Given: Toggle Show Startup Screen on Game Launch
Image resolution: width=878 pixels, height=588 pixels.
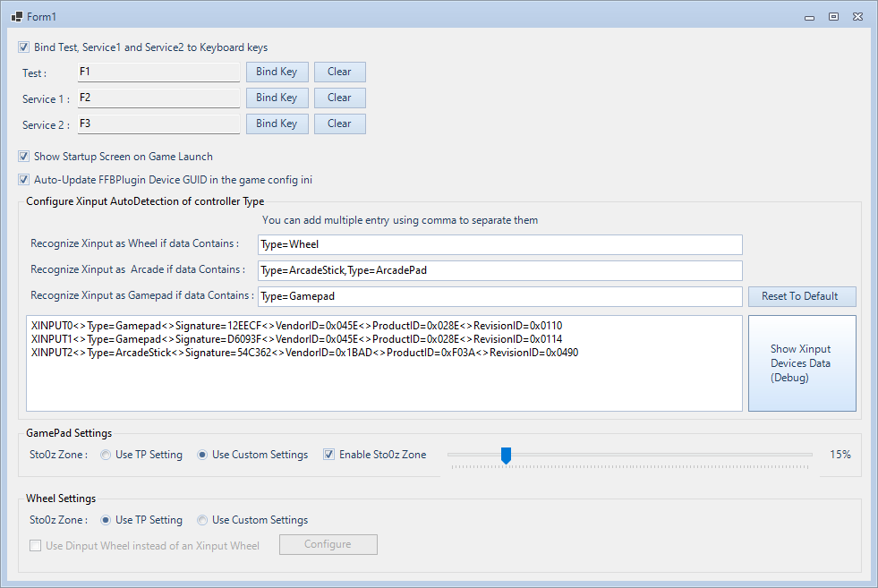Looking at the screenshot, I should pyautogui.click(x=23, y=157).
